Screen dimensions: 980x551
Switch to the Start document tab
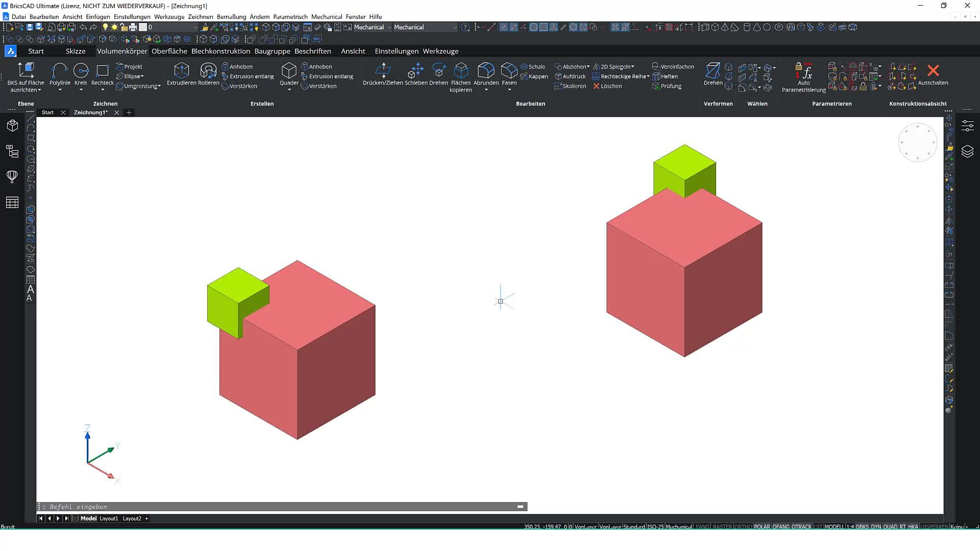pyautogui.click(x=47, y=112)
